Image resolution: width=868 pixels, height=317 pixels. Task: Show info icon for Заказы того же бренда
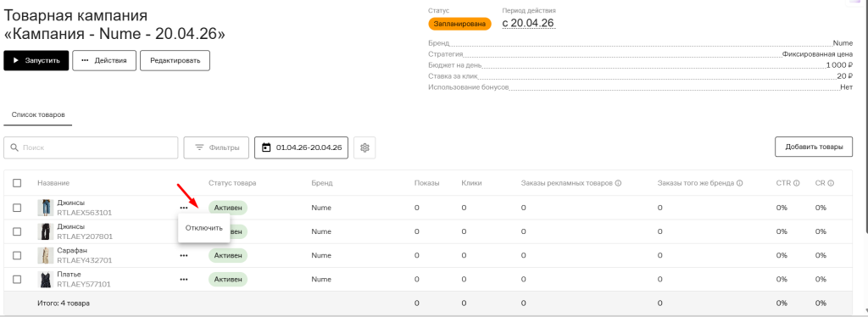click(739, 183)
